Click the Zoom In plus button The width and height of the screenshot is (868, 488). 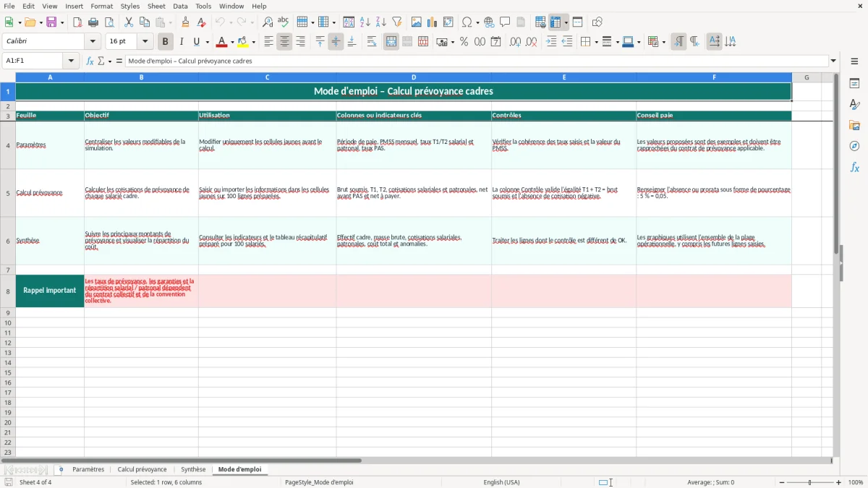coord(839,482)
